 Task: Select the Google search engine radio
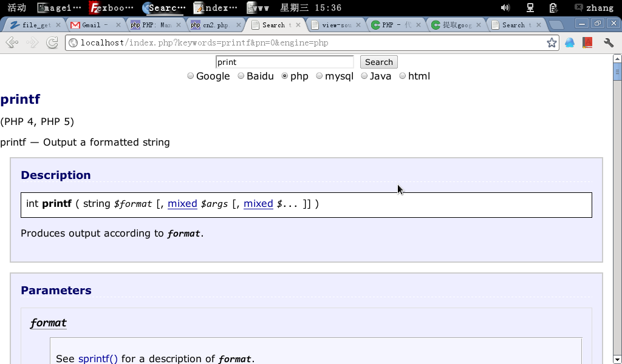point(191,76)
